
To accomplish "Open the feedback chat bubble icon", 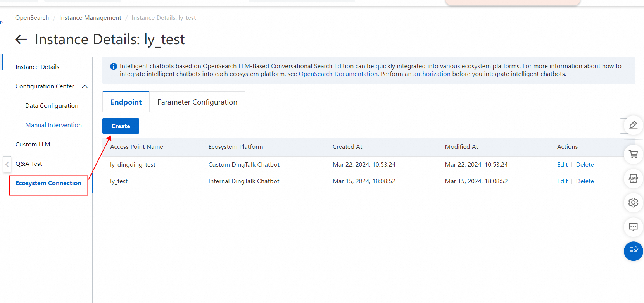I will [x=633, y=227].
